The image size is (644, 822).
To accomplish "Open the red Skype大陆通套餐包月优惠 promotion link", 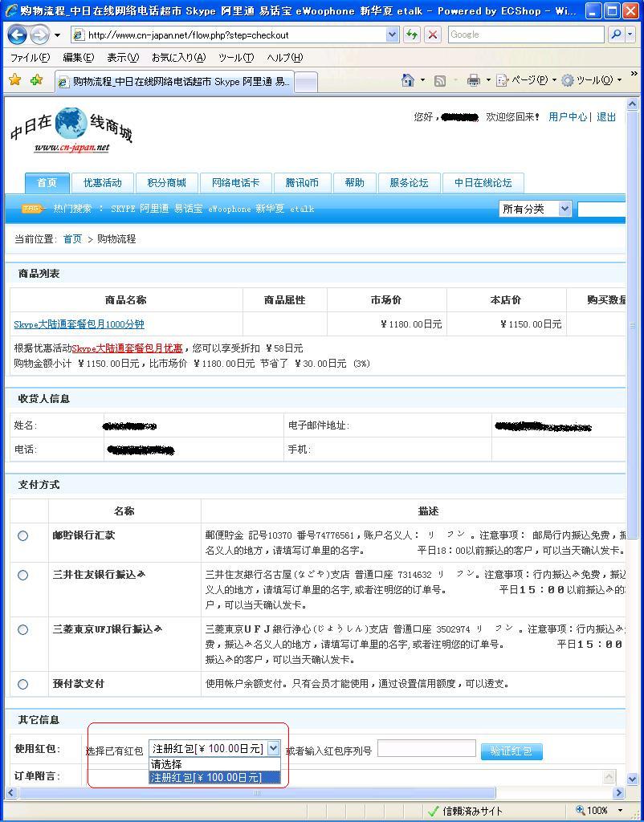I will pos(128,348).
